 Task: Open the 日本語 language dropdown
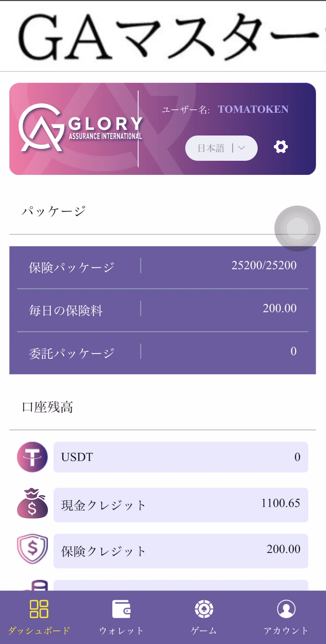click(221, 148)
